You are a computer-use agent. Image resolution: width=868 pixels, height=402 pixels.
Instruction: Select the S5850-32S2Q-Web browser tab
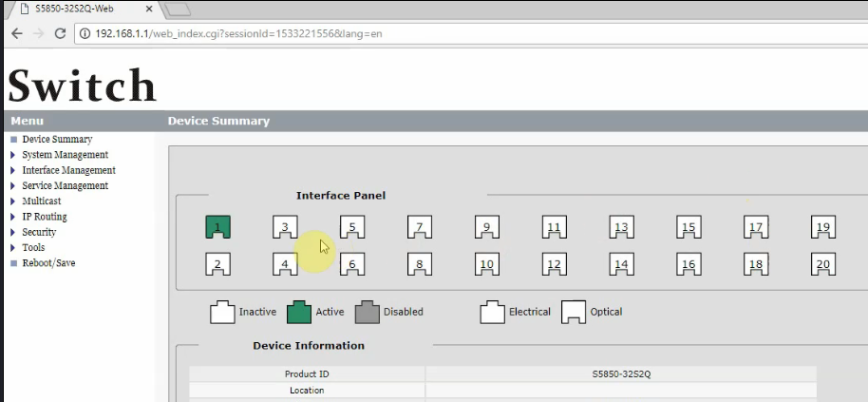click(x=81, y=10)
